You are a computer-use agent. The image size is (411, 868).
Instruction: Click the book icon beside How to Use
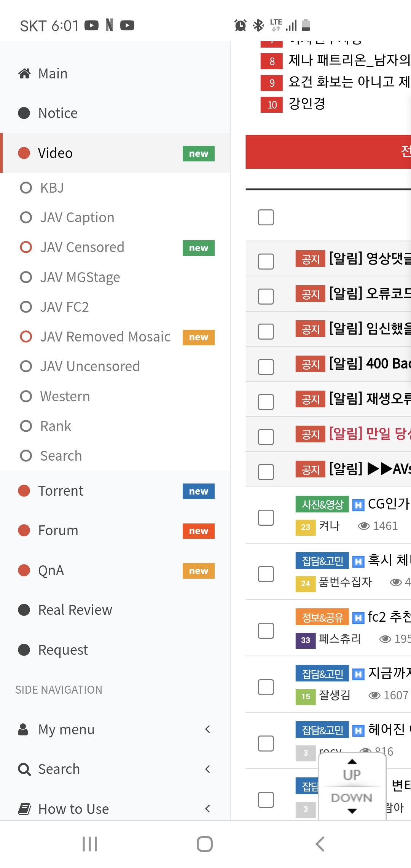point(24,809)
